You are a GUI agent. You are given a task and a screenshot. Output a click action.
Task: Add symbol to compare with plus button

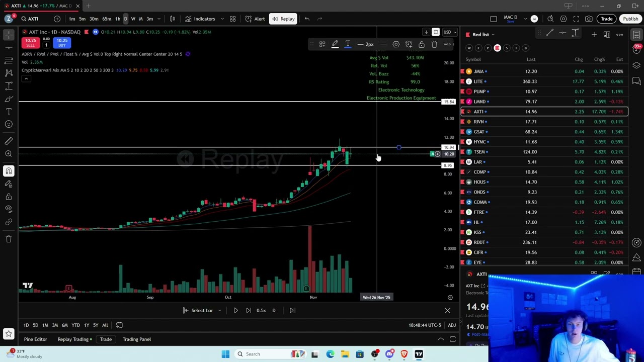(57, 19)
